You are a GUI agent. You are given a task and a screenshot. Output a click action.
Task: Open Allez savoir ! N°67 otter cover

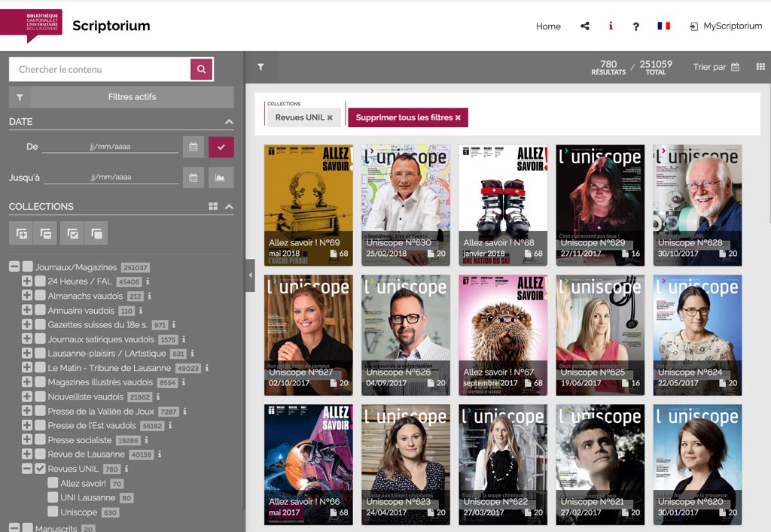[x=503, y=335]
